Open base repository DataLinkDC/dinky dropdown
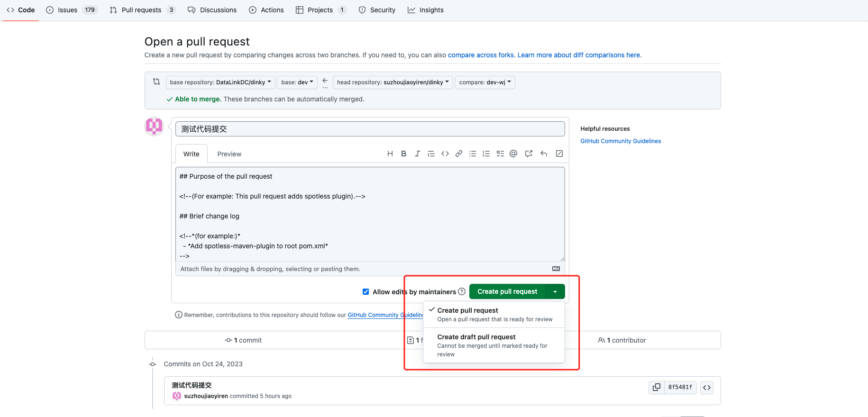 pos(220,82)
